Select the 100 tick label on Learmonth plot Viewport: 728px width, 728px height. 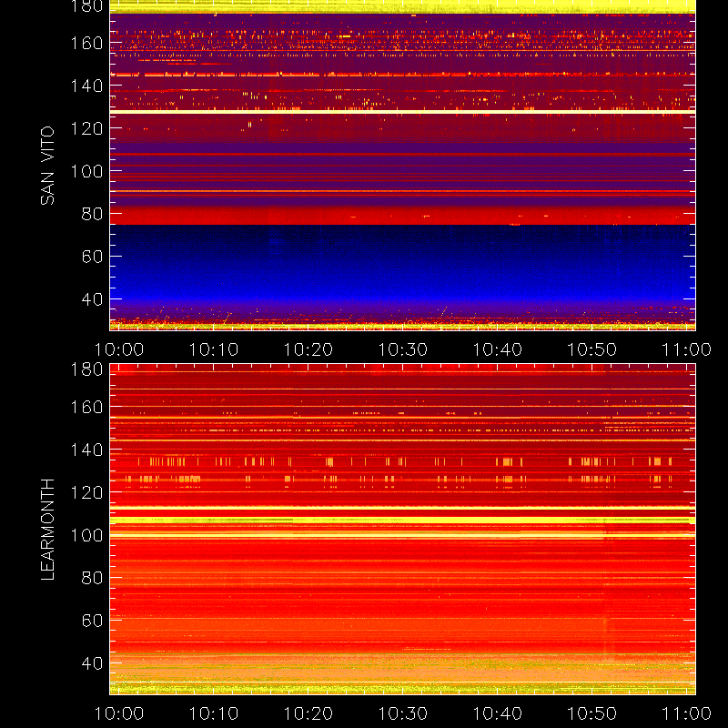pyautogui.click(x=86, y=535)
